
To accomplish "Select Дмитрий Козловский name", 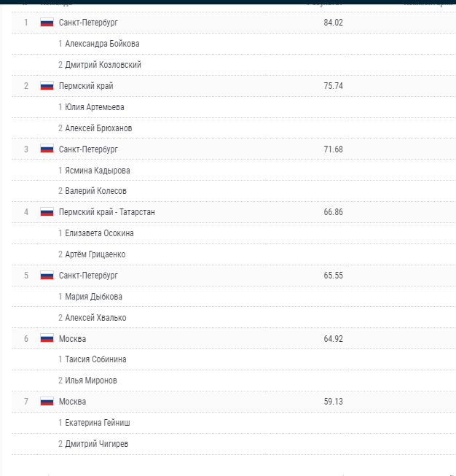I will pos(103,65).
